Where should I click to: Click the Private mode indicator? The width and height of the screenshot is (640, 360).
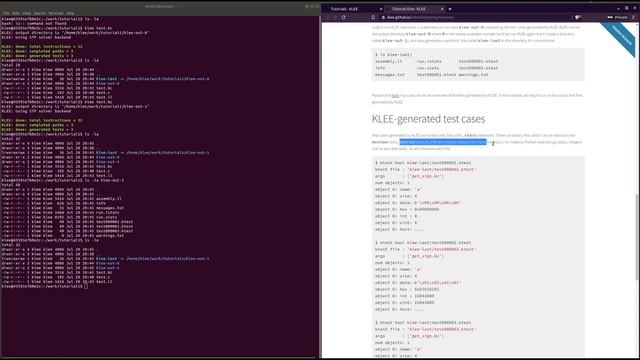click(617, 18)
